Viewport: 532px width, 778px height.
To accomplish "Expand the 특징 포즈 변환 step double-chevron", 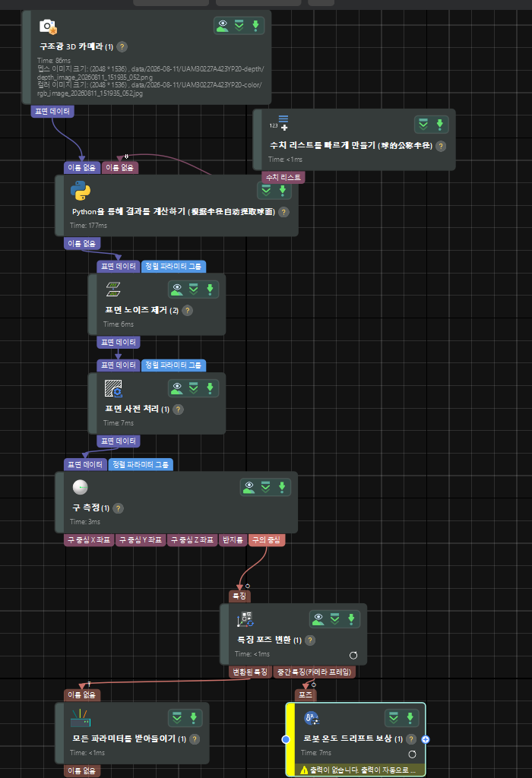I will 335,618.
